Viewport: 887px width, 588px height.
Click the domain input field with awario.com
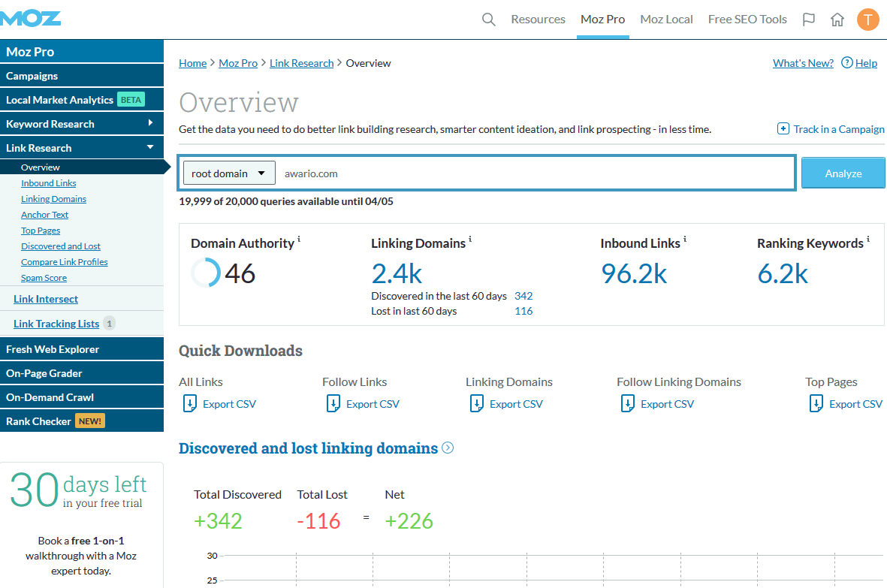tap(535, 173)
